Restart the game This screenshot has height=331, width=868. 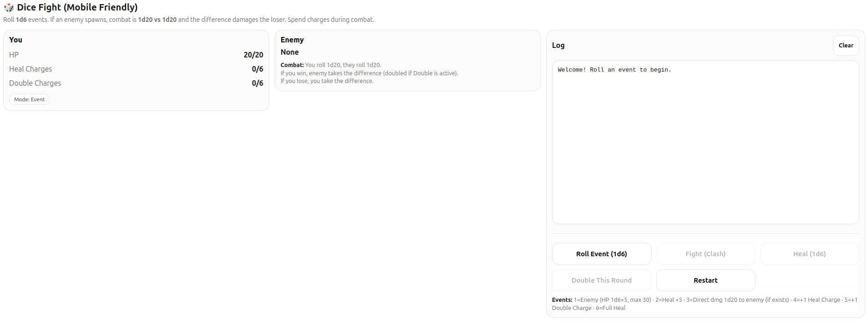coord(705,280)
